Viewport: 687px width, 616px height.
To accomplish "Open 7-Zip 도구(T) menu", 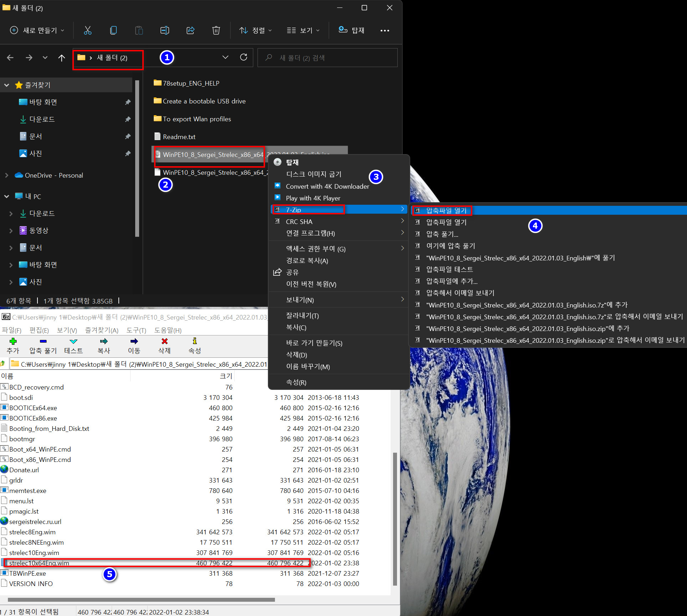I will 136,330.
